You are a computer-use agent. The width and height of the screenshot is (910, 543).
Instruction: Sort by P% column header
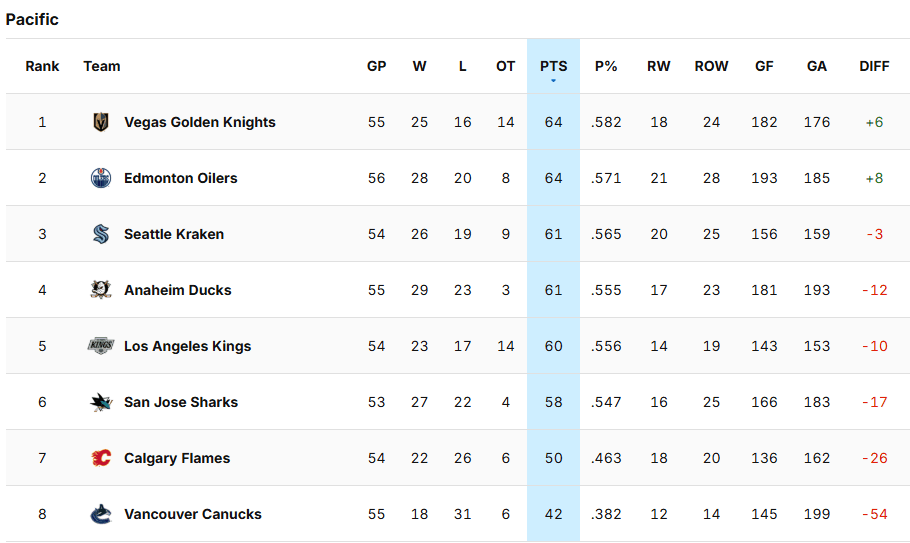pyautogui.click(x=606, y=66)
